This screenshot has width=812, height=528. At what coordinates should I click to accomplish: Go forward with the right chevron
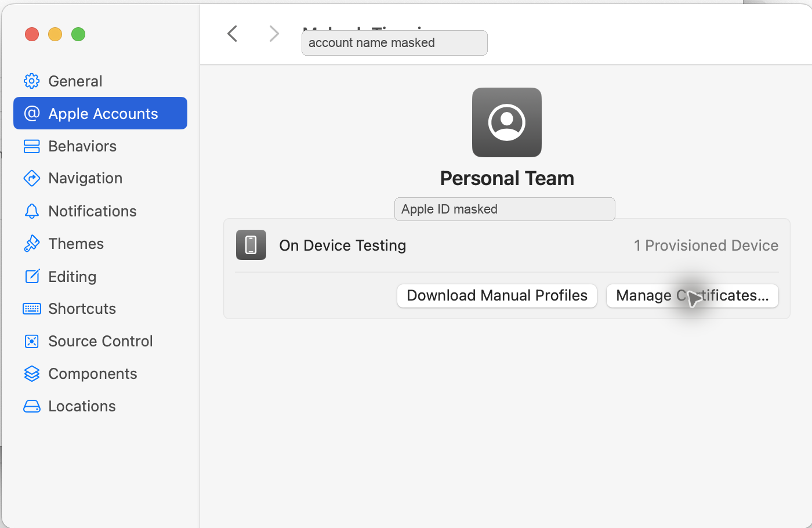274,34
